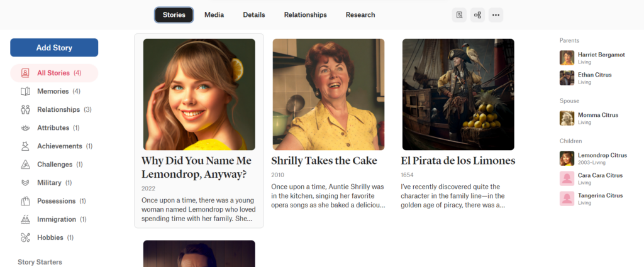
Task: Click the Relationships people icon
Action: tap(25, 109)
